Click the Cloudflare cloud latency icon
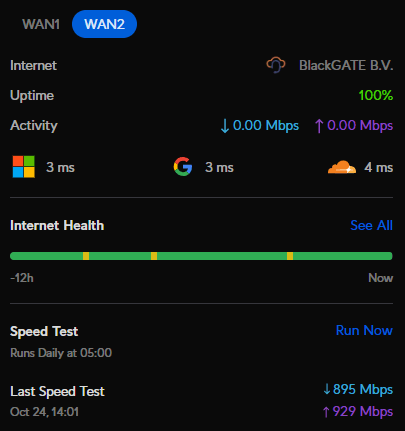The image size is (405, 431). point(342,167)
